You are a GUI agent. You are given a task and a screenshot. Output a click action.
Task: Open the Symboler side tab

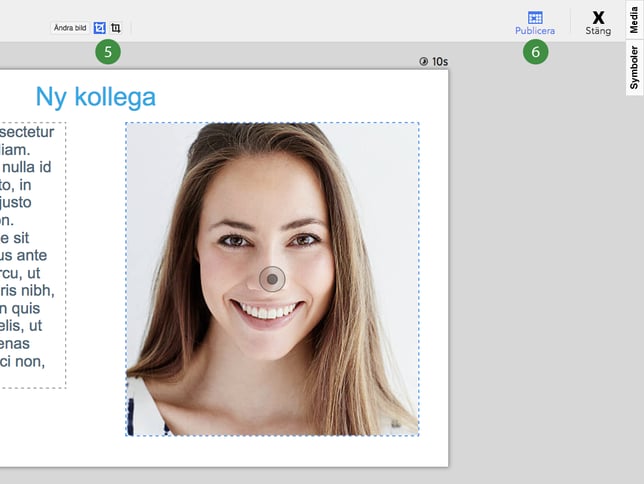click(634, 67)
